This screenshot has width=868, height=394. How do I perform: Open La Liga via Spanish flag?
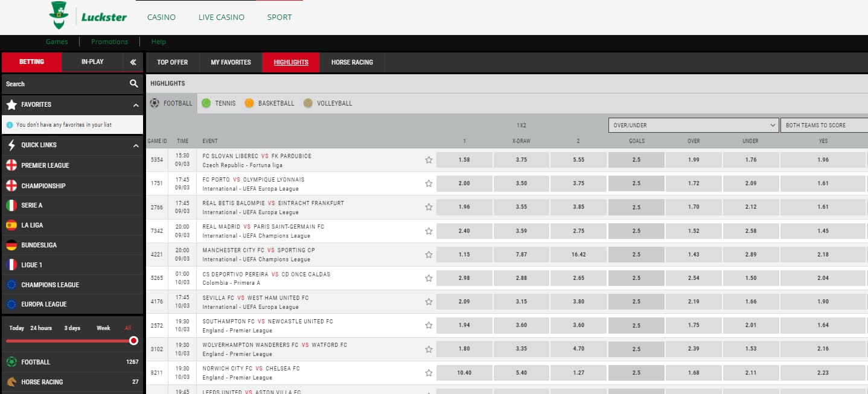pyautogui.click(x=11, y=225)
